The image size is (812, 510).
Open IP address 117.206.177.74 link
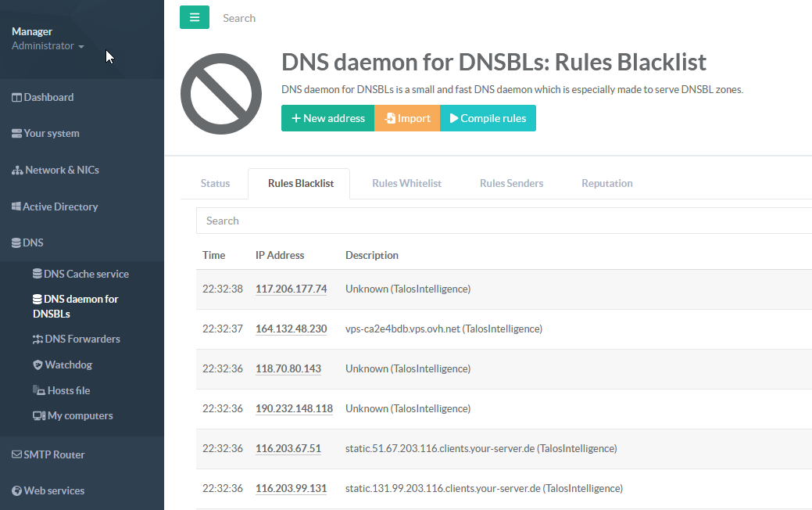point(291,289)
